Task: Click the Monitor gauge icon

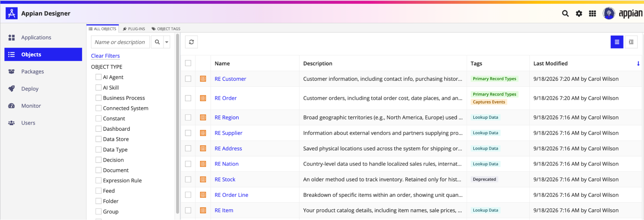Action: [12, 106]
